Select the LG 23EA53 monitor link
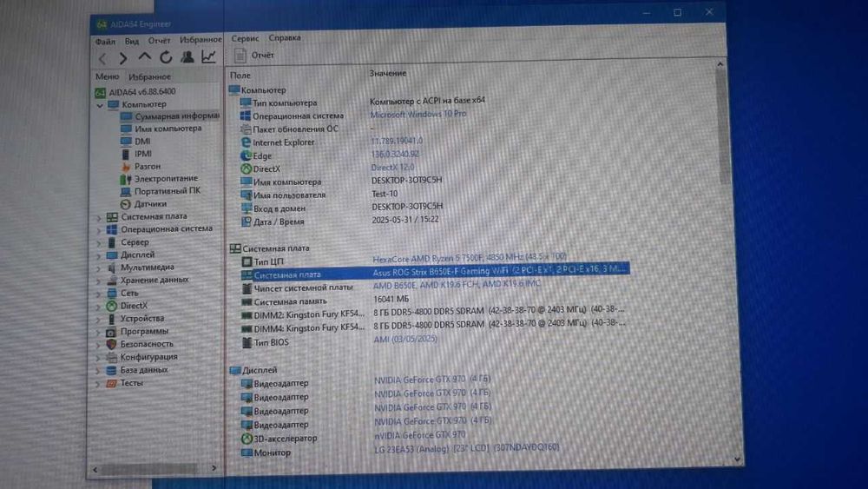This screenshot has width=868, height=489. click(x=467, y=448)
